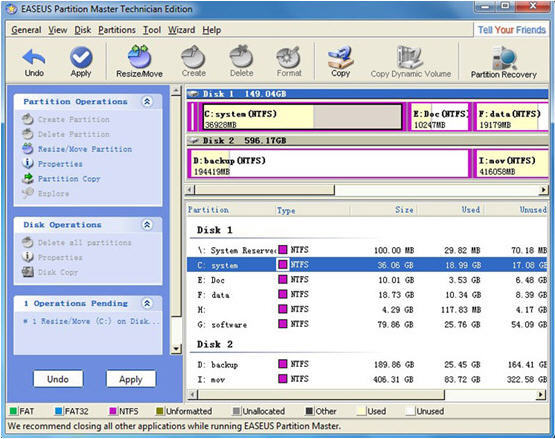Open the Disk menu
Screen dimensions: 555x439
pyautogui.click(x=83, y=30)
